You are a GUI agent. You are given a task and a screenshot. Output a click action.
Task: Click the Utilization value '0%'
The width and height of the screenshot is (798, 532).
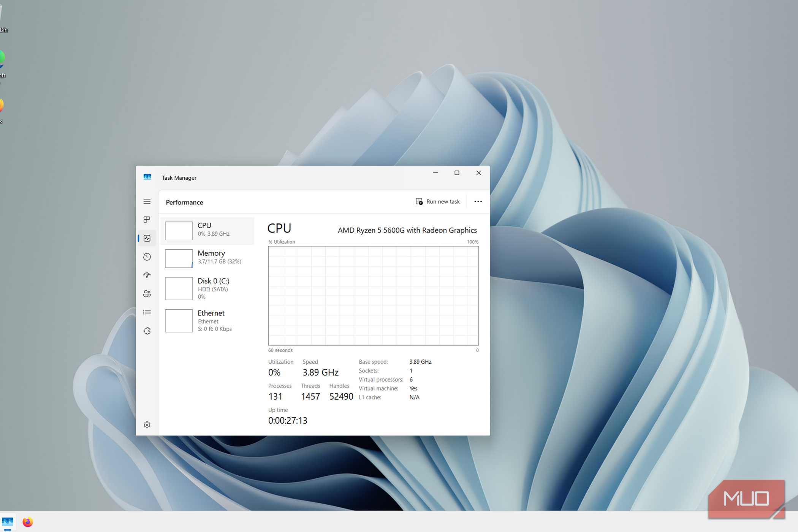click(274, 372)
